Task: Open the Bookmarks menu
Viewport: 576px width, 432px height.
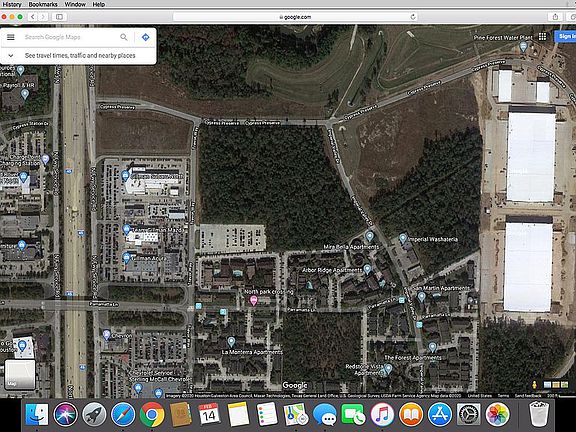Action: pos(43,4)
